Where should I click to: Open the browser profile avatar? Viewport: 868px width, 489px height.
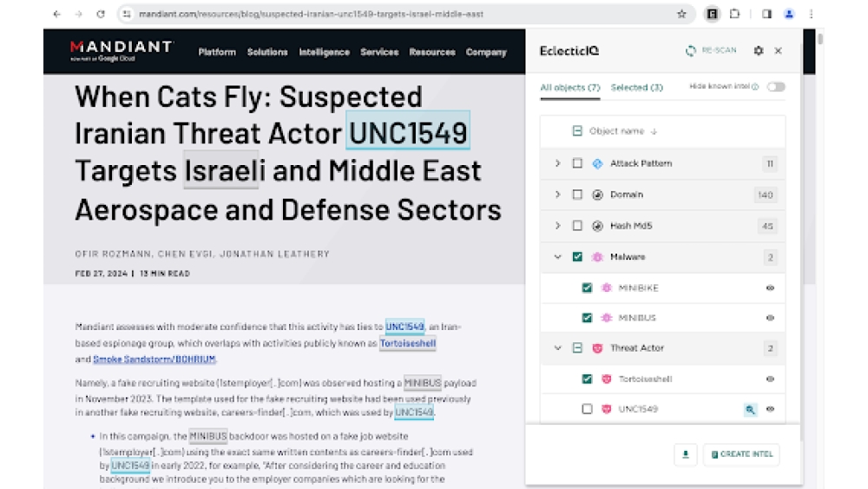789,15
